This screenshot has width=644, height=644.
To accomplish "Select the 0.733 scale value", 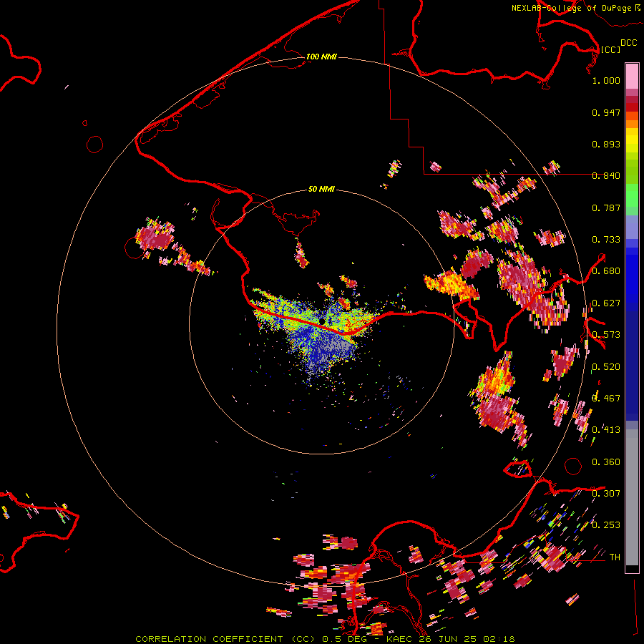I will [x=606, y=240].
